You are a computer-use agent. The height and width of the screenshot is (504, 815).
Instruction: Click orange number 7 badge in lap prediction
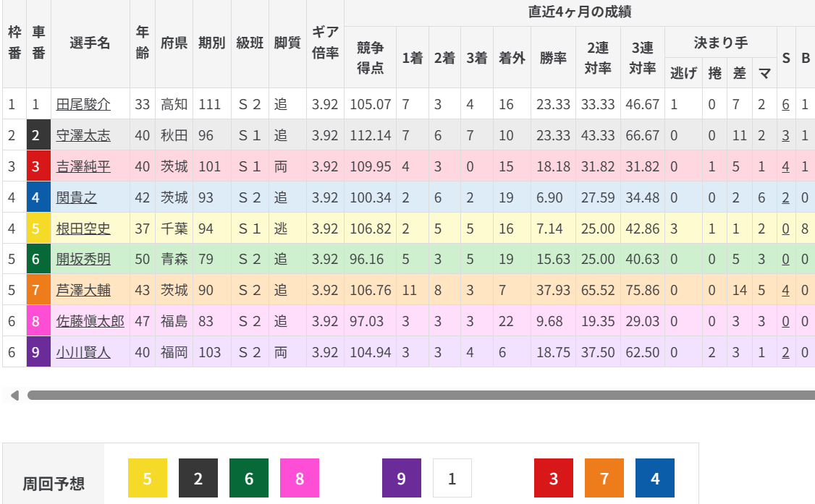point(604,478)
